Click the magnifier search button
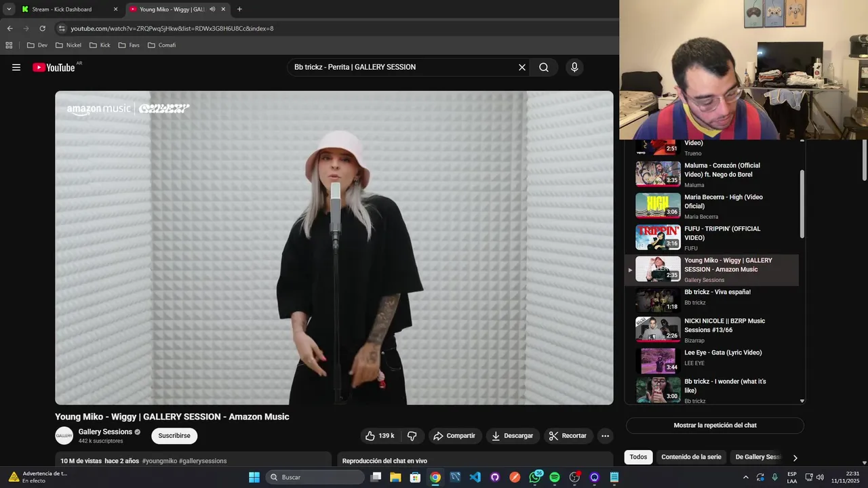The image size is (868, 488). coord(544,67)
